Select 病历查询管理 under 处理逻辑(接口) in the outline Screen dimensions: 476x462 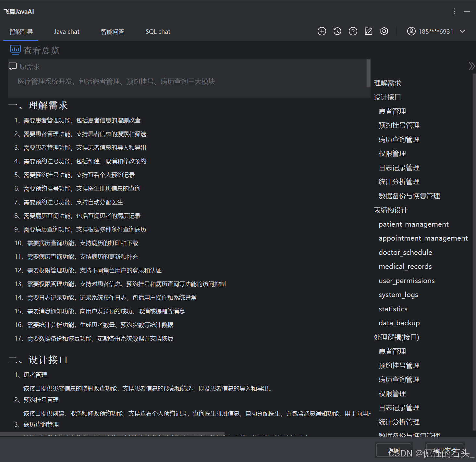pos(399,380)
